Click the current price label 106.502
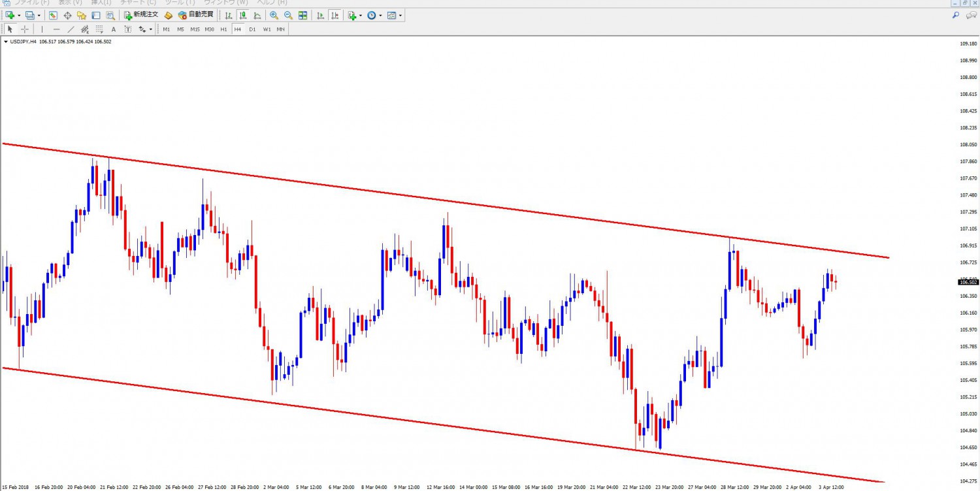The width and height of the screenshot is (980, 491). coord(968,282)
